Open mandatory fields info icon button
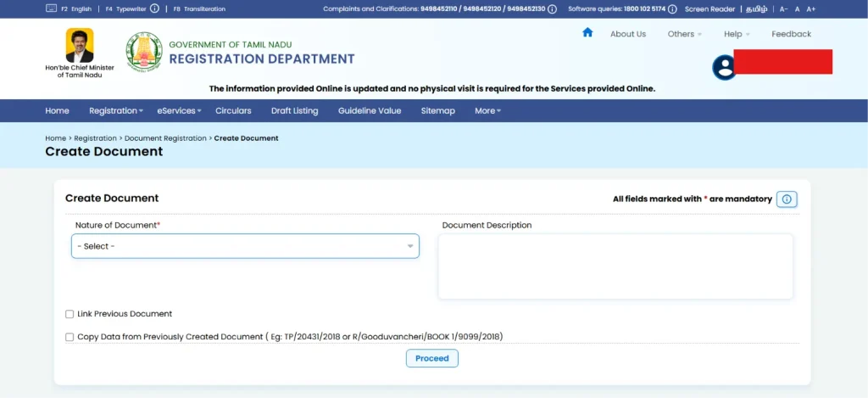This screenshot has width=868, height=398. pos(787,199)
